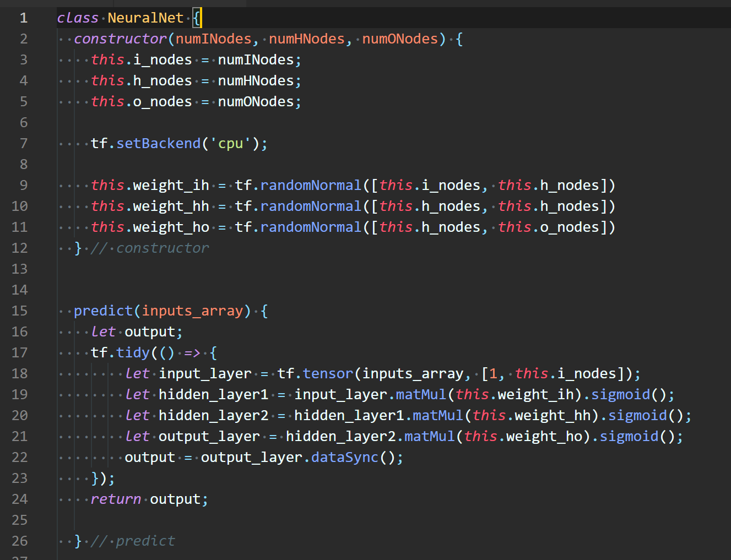Click 'input_layer' declaration on line 18
Image resolution: width=731 pixels, height=560 pixels.
pyautogui.click(x=205, y=373)
